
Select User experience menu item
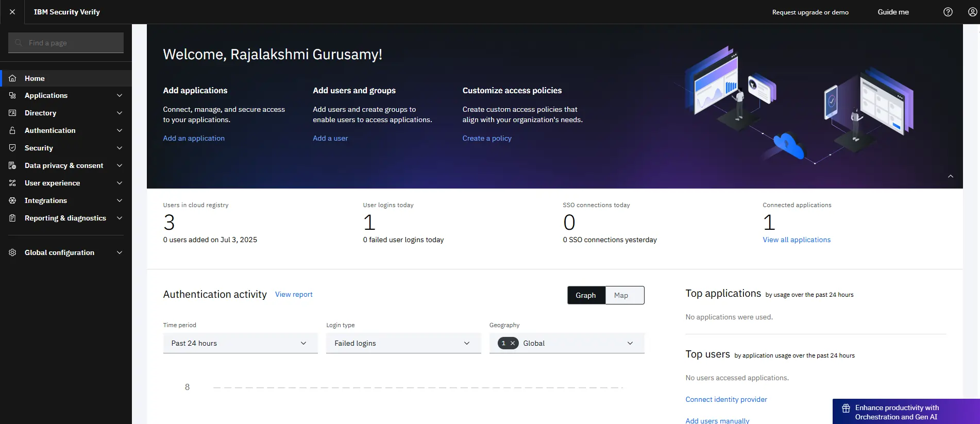coord(66,183)
